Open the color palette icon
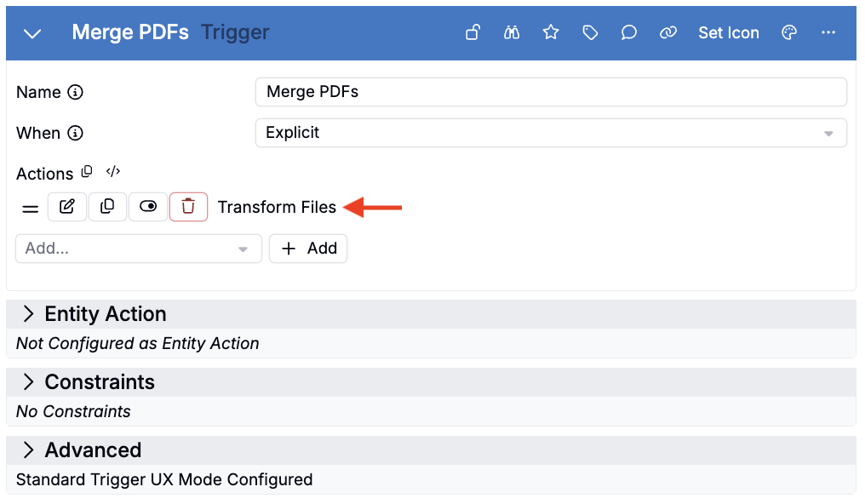The height and width of the screenshot is (504, 865). coord(789,33)
